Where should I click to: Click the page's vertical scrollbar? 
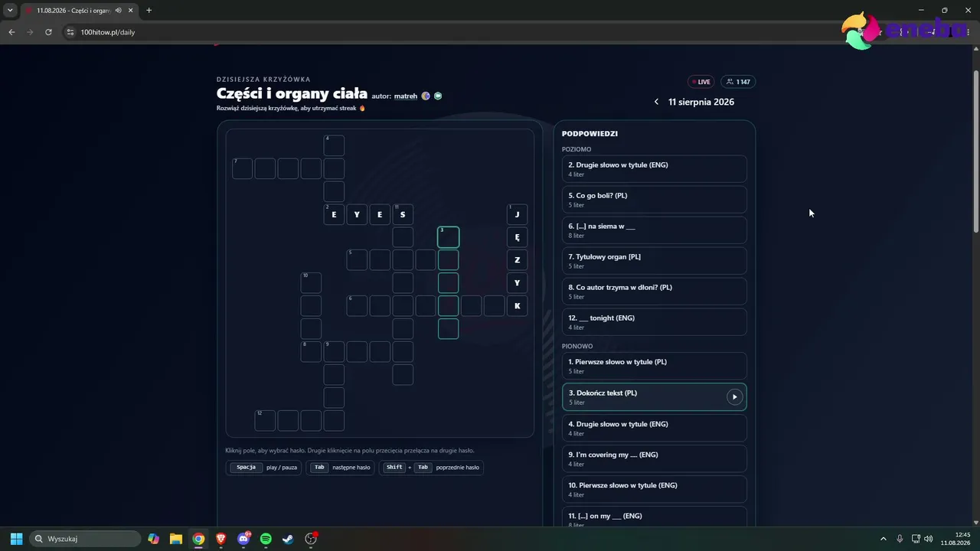pyautogui.click(x=975, y=151)
